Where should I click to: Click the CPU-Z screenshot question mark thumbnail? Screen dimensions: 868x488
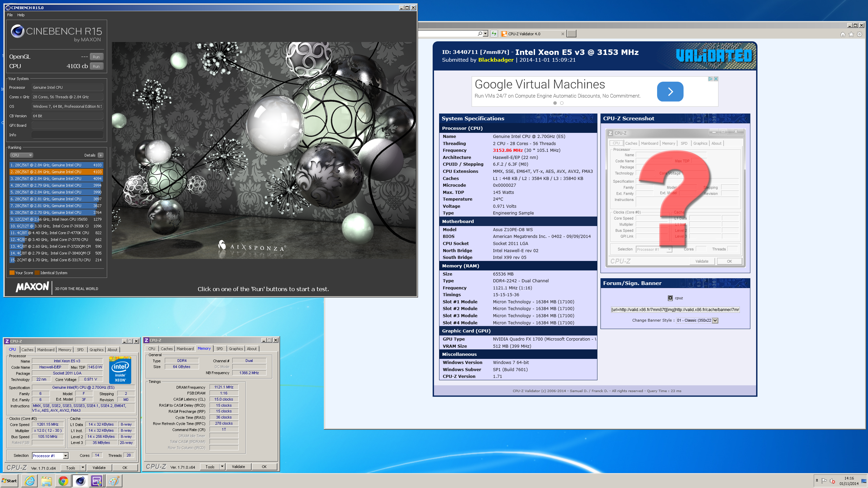coord(675,198)
